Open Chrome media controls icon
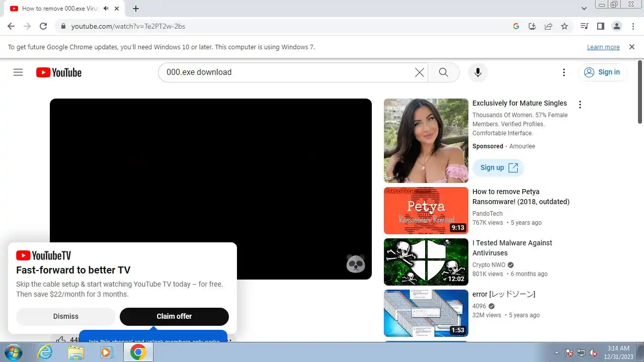 pyautogui.click(x=584, y=26)
